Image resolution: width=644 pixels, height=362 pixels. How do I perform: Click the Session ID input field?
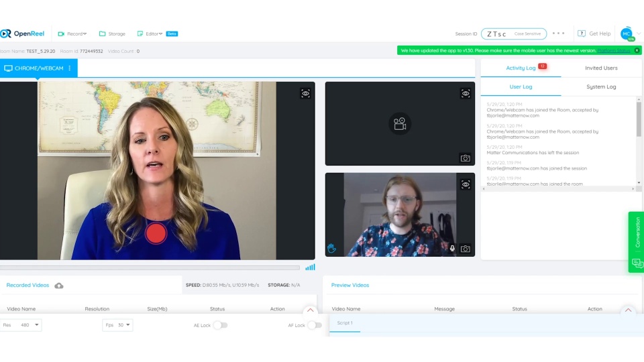pyautogui.click(x=514, y=34)
